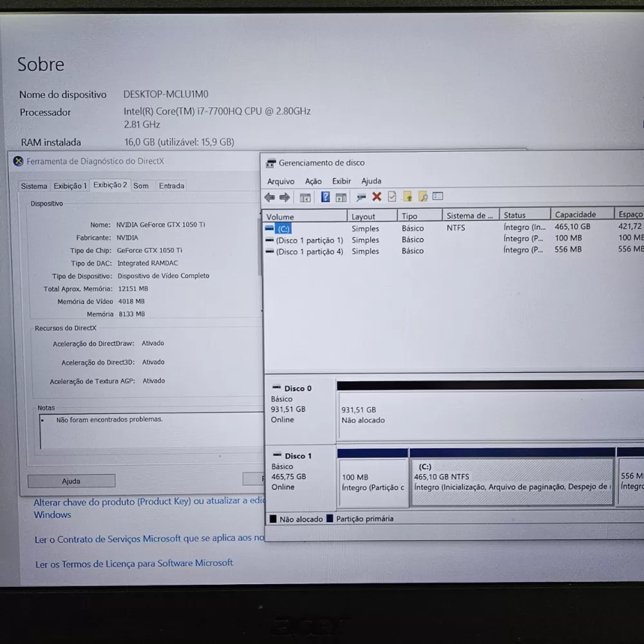This screenshot has height=644, width=644.
Task: Click the 465,10 GB capacity cell
Action: pyautogui.click(x=572, y=226)
